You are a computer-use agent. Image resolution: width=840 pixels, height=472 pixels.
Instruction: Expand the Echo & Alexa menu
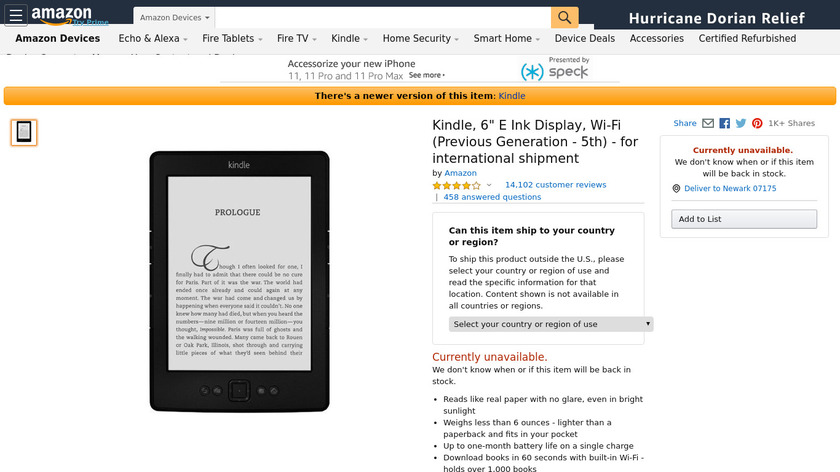pos(153,39)
